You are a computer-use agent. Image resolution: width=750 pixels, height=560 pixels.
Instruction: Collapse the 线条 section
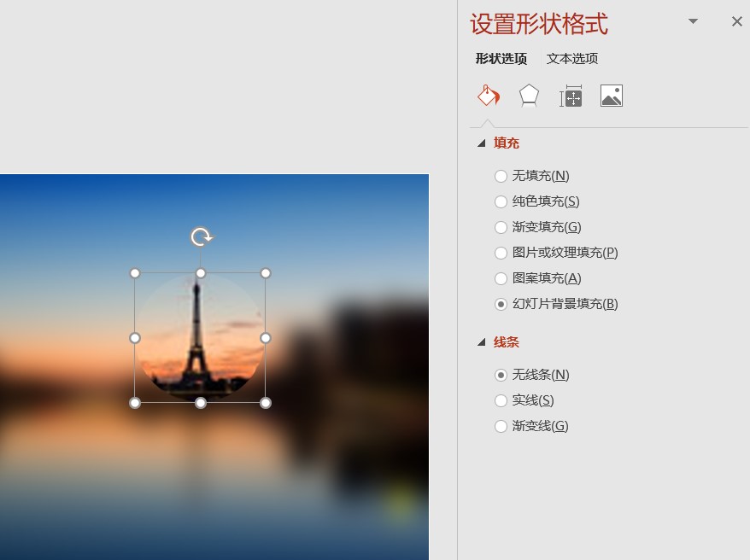point(482,342)
